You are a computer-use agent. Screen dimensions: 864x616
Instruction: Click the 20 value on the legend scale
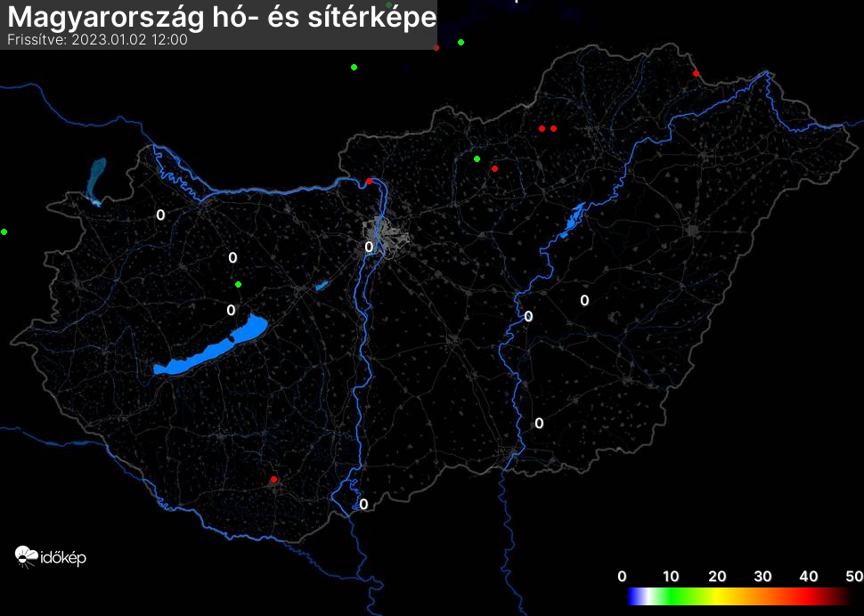pyautogui.click(x=716, y=576)
